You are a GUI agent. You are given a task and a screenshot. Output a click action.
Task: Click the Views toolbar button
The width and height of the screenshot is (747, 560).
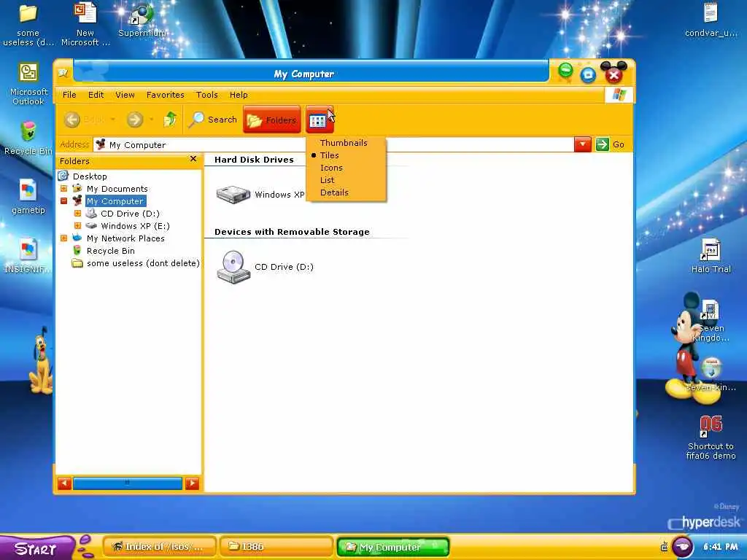pos(320,120)
